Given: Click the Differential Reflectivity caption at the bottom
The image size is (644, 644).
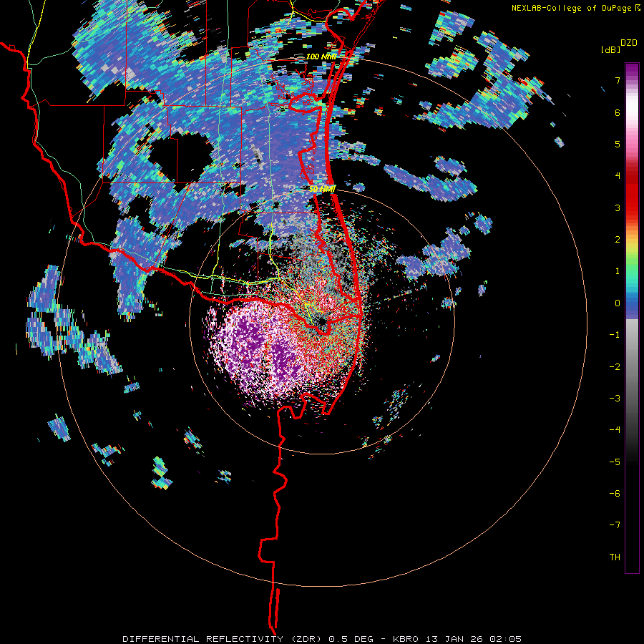Looking at the screenshot, I should [322, 639].
